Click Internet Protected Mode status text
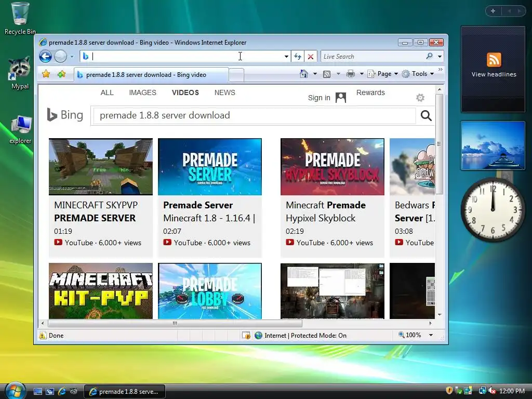This screenshot has width=532, height=399. 305,336
